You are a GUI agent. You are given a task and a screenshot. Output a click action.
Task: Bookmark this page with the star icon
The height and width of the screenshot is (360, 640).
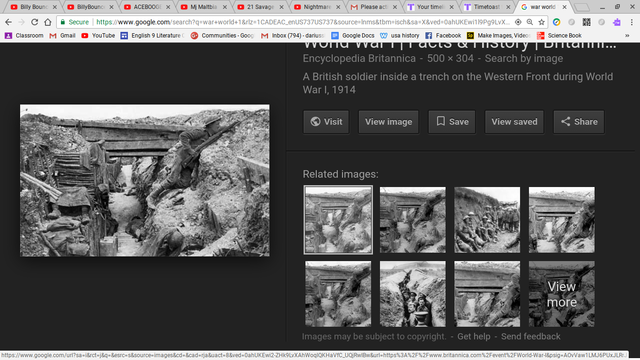(x=542, y=22)
